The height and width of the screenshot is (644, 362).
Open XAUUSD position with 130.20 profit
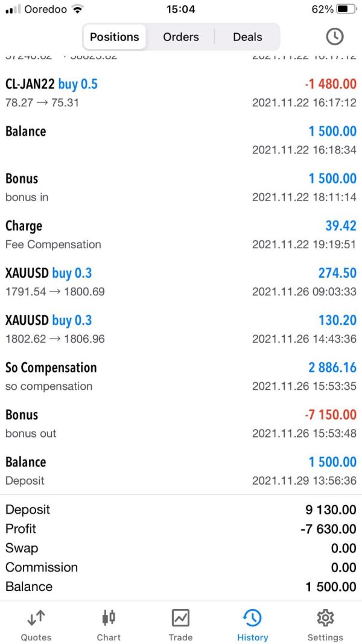(180, 329)
